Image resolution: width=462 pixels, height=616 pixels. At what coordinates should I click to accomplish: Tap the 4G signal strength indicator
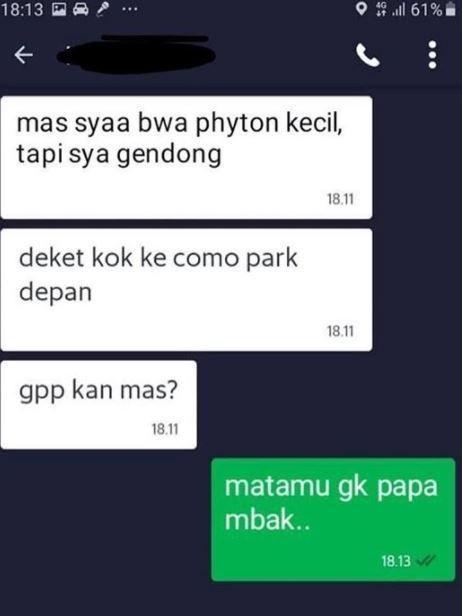point(391,9)
